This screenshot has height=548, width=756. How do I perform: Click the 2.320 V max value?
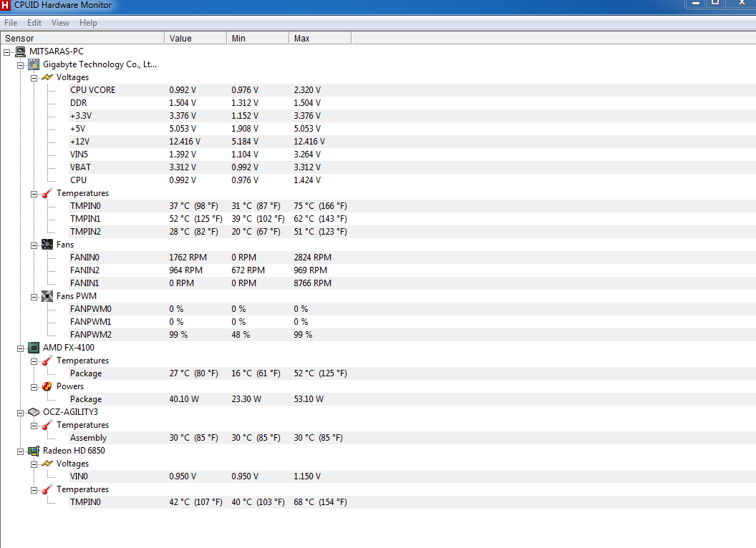point(307,90)
